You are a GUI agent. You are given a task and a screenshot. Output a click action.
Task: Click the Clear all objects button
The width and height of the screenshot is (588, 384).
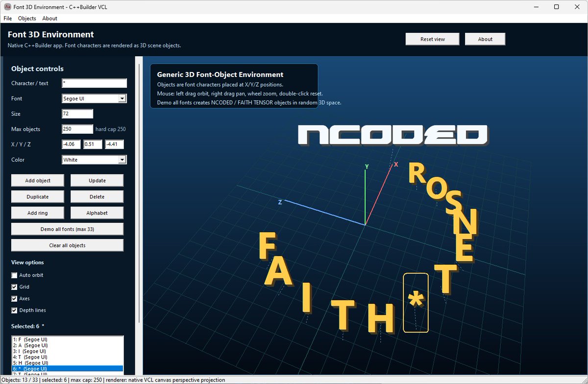point(67,245)
